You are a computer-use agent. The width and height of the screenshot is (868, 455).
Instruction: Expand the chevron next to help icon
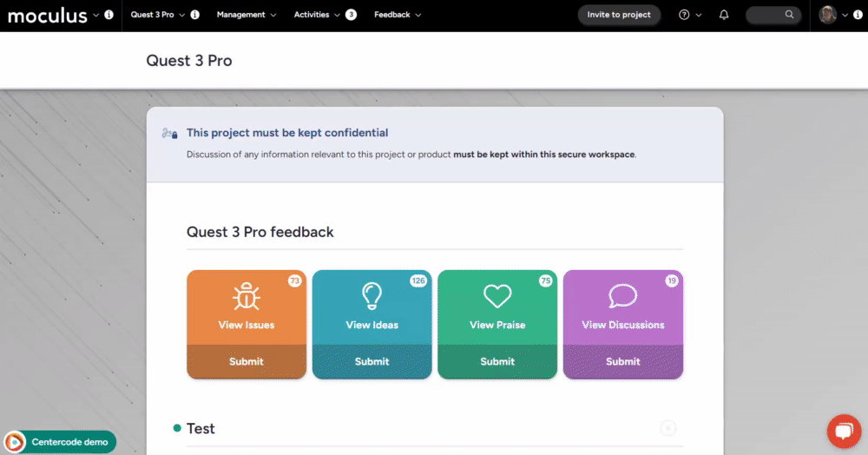699,15
